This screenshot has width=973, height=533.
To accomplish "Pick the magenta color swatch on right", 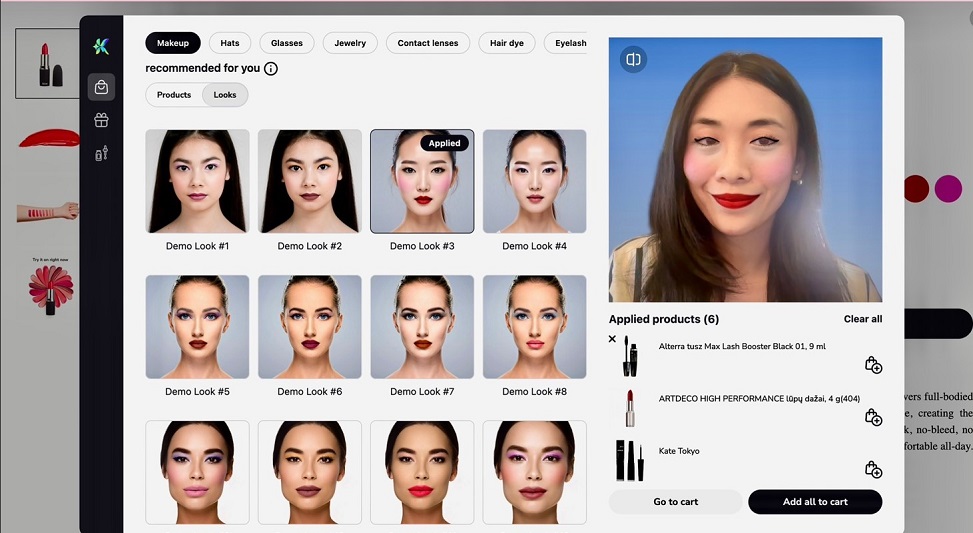I will tap(947, 188).
